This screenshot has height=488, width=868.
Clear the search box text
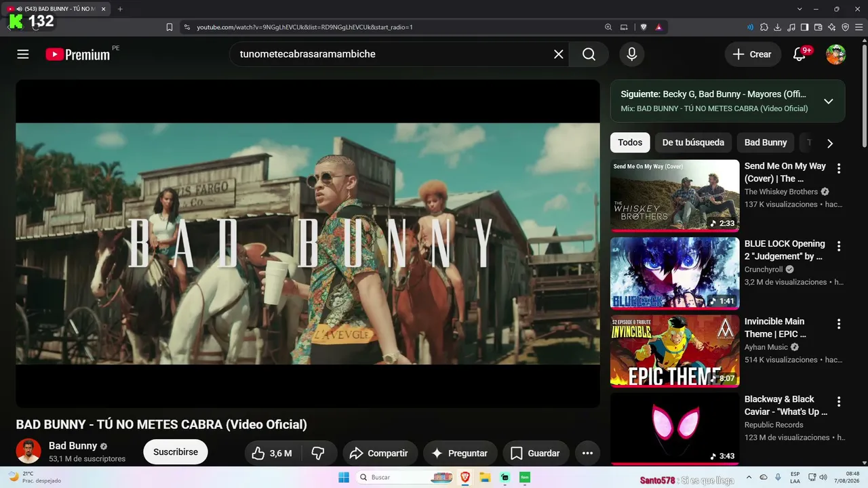click(x=559, y=54)
